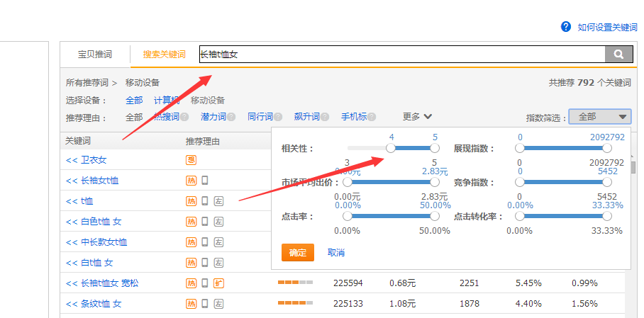Image resolution: width=644 pixels, height=318 pixels.
Task: Click the help icon beside 同行词
Action: tap(278, 117)
